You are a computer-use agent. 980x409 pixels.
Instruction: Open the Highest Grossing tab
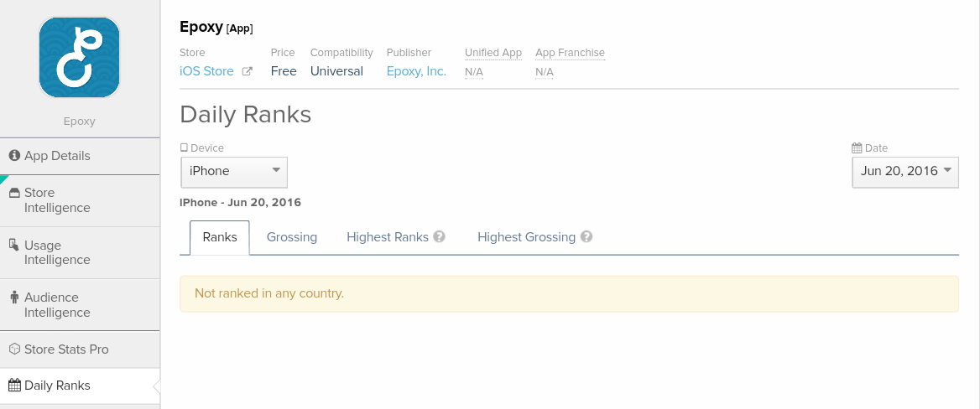click(526, 237)
